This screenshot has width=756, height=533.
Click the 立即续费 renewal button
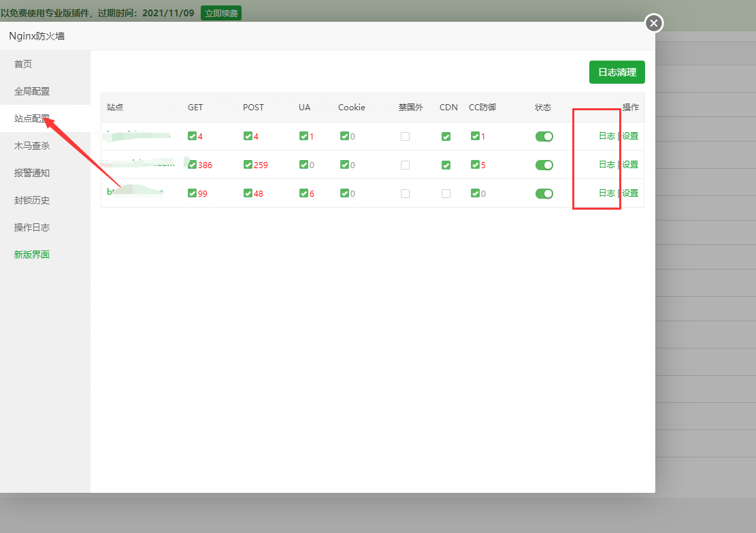pyautogui.click(x=221, y=13)
